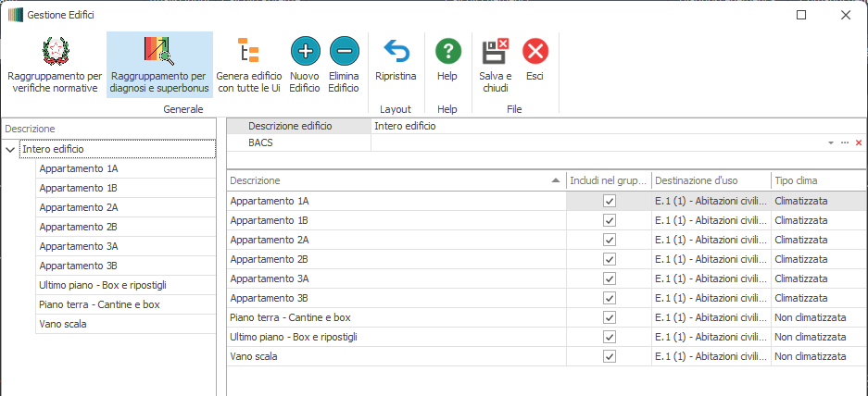Click the Salva e chiudi icon
Viewport: 868px width, 396px height.
click(x=495, y=52)
